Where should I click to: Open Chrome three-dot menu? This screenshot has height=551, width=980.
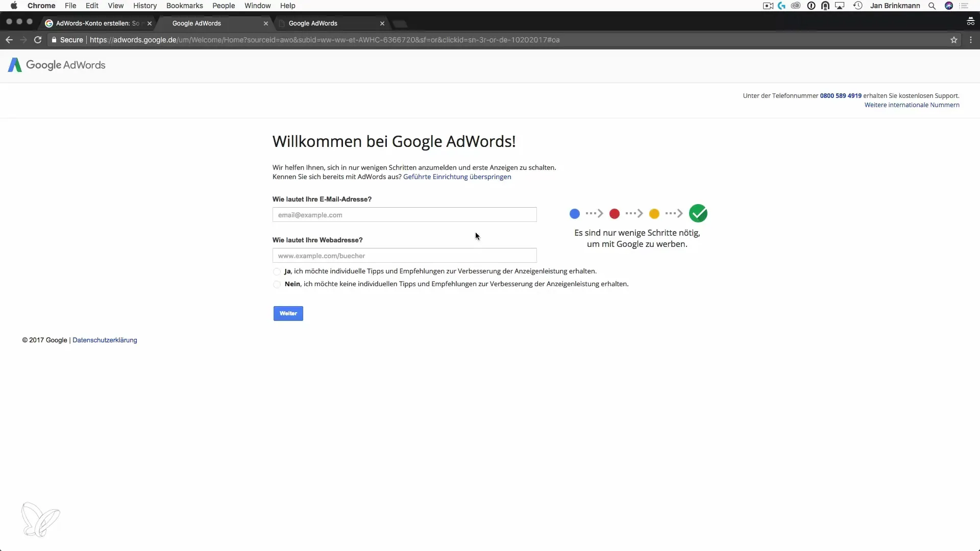[x=971, y=40]
